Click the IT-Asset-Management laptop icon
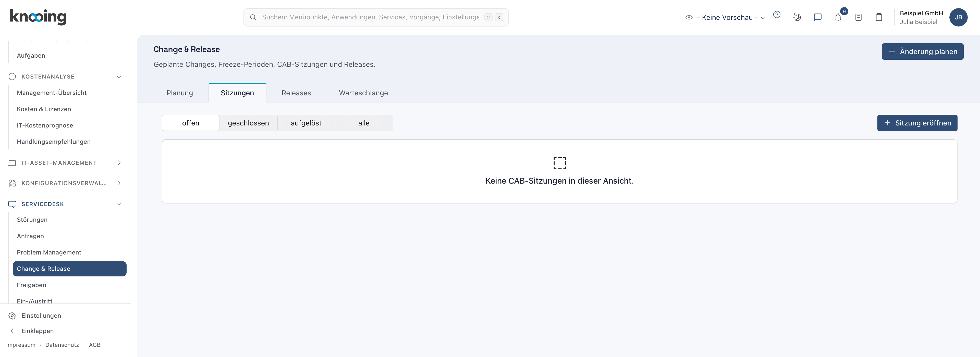 click(12, 163)
